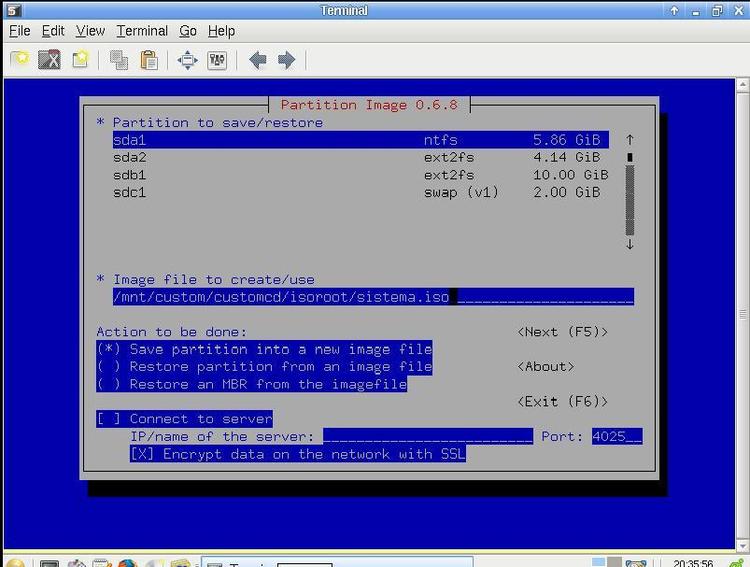
Task: Click the terminal icon in title bar
Action: pyautogui.click(x=14, y=10)
